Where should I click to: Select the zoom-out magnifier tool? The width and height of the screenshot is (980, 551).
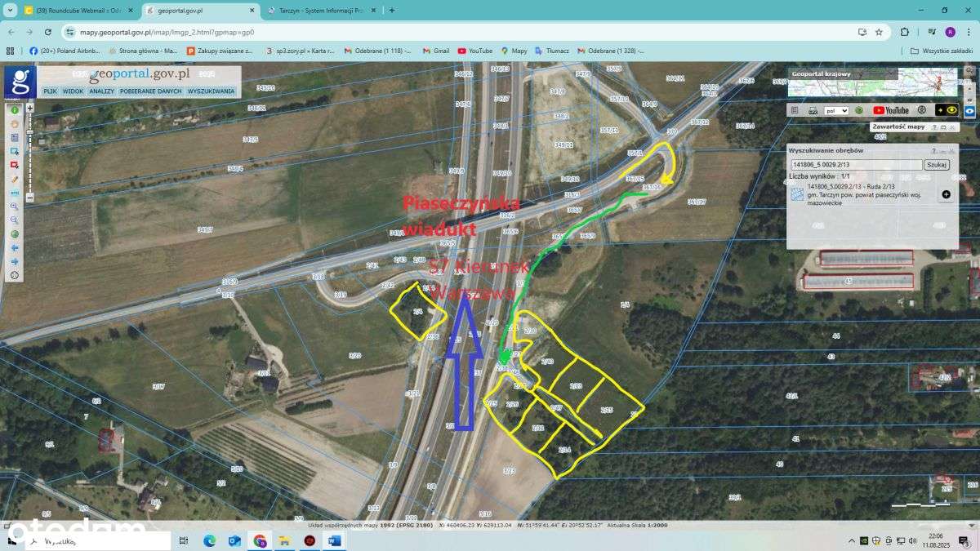pos(15,220)
